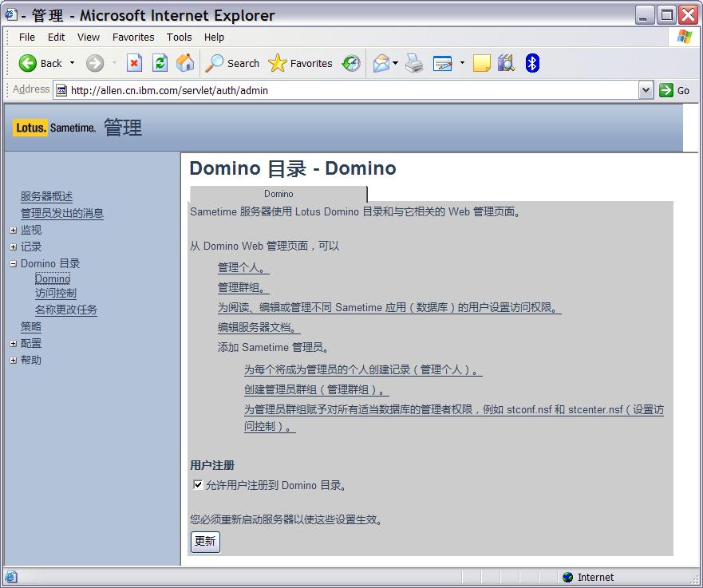Open the 访问控制 sidebar link

click(56, 293)
